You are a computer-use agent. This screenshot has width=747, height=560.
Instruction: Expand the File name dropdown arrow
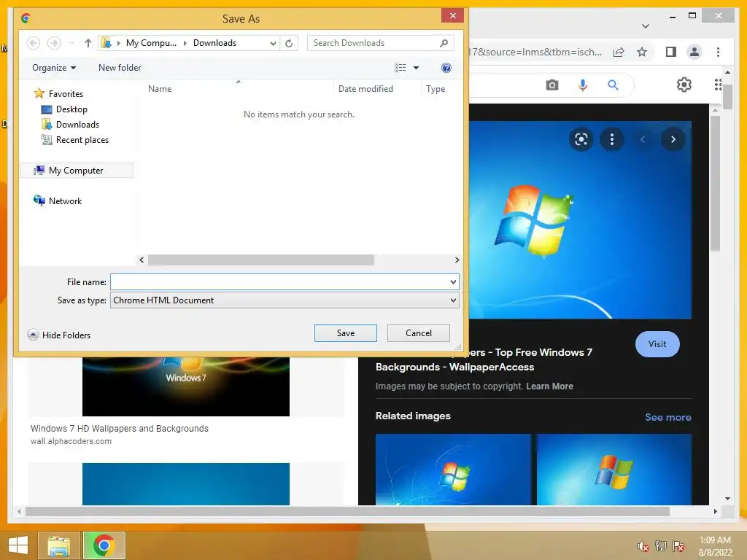(453, 282)
